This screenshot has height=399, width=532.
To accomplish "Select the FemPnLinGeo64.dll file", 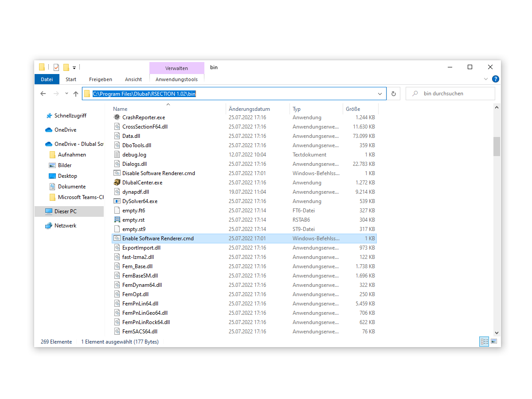I will [x=244, y=313].
